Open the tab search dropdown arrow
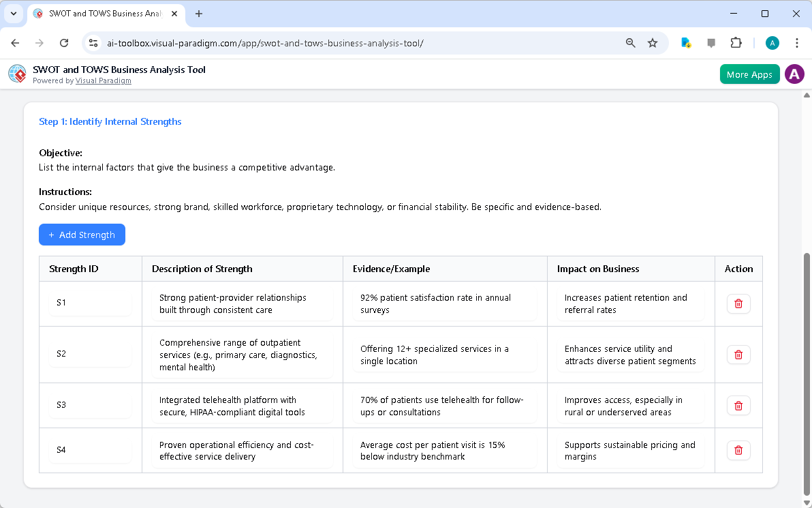Screen dimensions: 812x508 point(13,14)
